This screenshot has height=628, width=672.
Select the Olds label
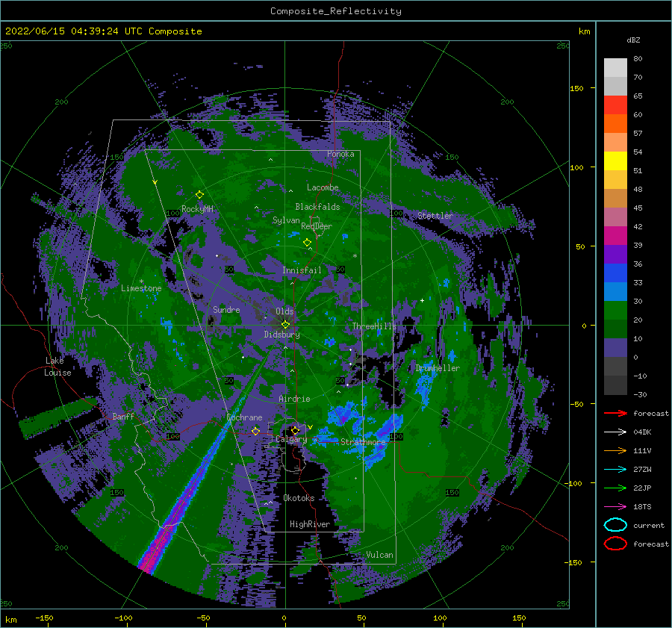(284, 311)
